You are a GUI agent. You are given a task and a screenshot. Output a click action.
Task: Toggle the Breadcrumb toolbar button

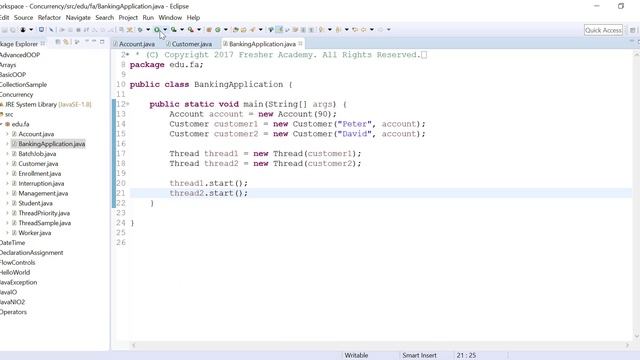271,29
